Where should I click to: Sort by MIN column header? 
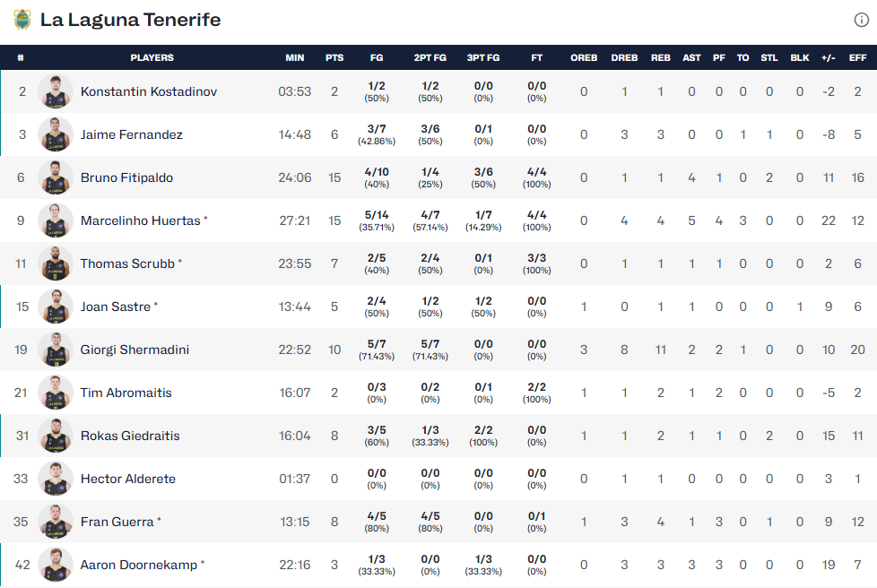(295, 57)
